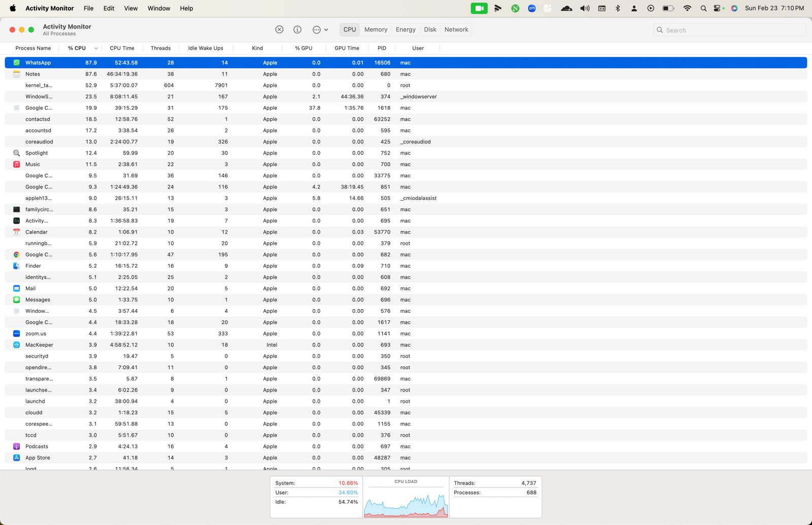Switch to the Network tab
812x525 pixels.
pyautogui.click(x=456, y=29)
